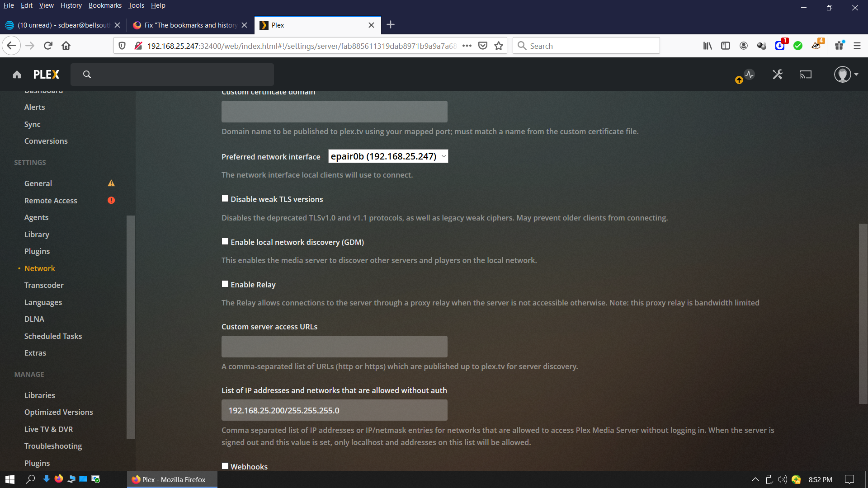Open Optimized Versions page
Viewport: 868px width, 488px height.
(58, 412)
